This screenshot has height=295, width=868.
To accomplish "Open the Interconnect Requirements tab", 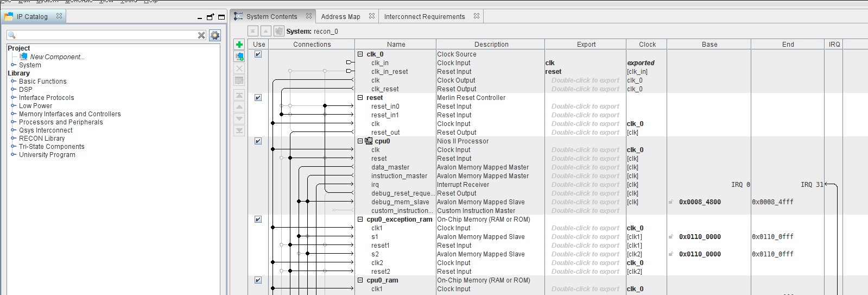I will 424,17.
